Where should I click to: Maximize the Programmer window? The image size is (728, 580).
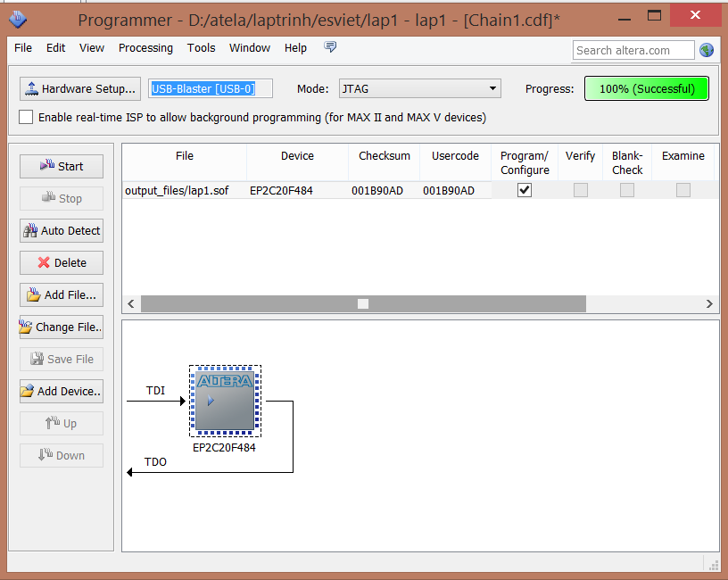pyautogui.click(x=654, y=16)
